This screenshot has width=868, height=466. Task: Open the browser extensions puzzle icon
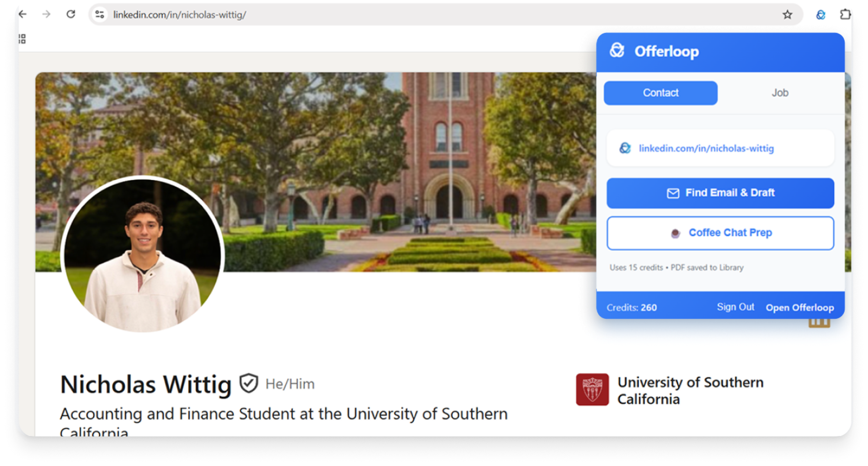point(845,14)
